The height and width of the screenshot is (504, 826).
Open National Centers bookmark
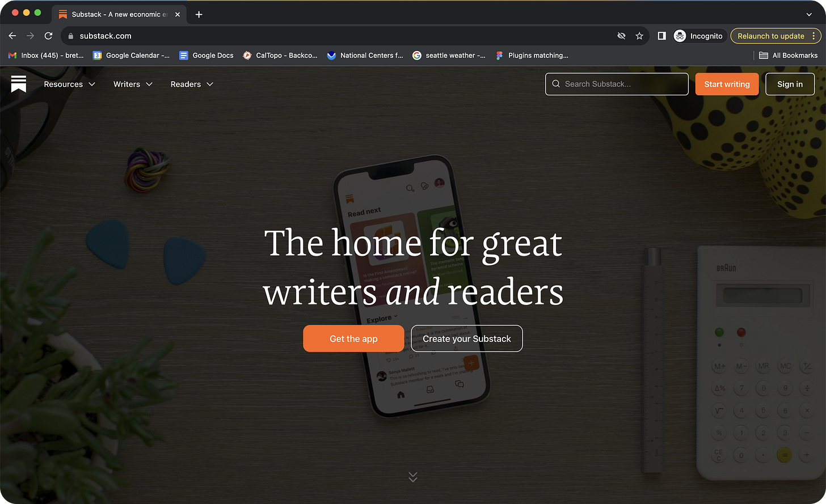pos(365,56)
